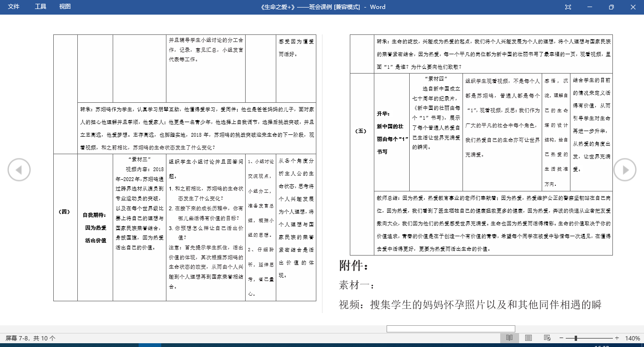The width and height of the screenshot is (644, 347).
Task: Zoom out using the minus icon
Action: pyautogui.click(x=561, y=338)
